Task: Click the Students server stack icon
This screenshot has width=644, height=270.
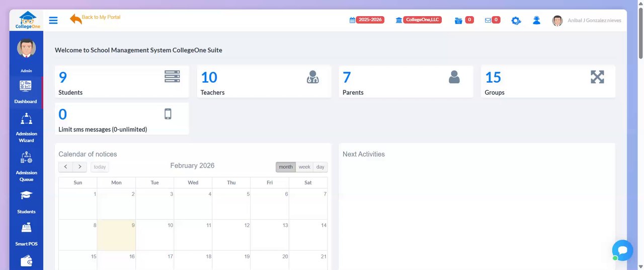Action: [x=172, y=77]
